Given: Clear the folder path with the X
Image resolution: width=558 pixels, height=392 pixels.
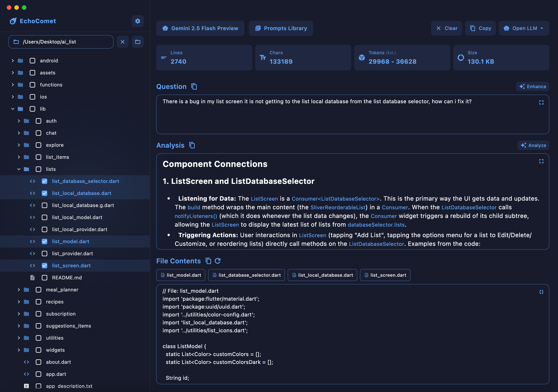Looking at the screenshot, I should pos(122,42).
